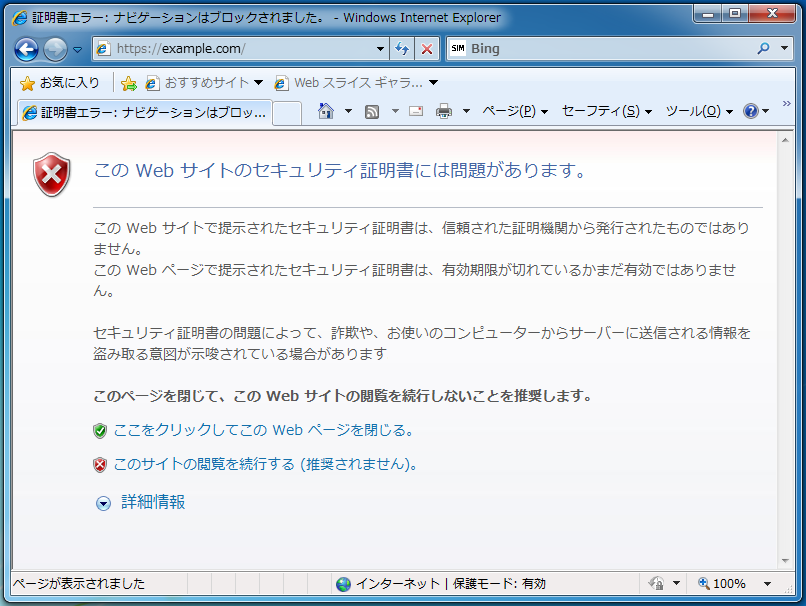Open a new blank tab
The image size is (806, 606).
click(287, 113)
